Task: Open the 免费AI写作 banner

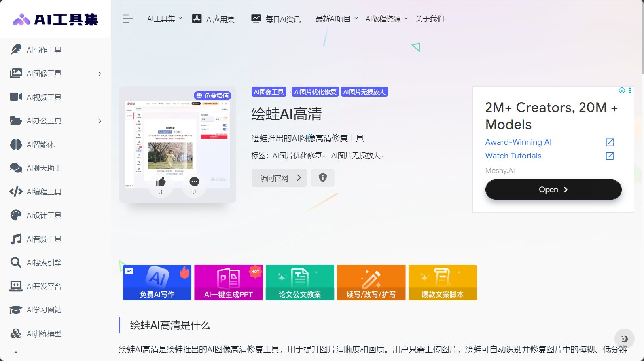Action: 157,283
